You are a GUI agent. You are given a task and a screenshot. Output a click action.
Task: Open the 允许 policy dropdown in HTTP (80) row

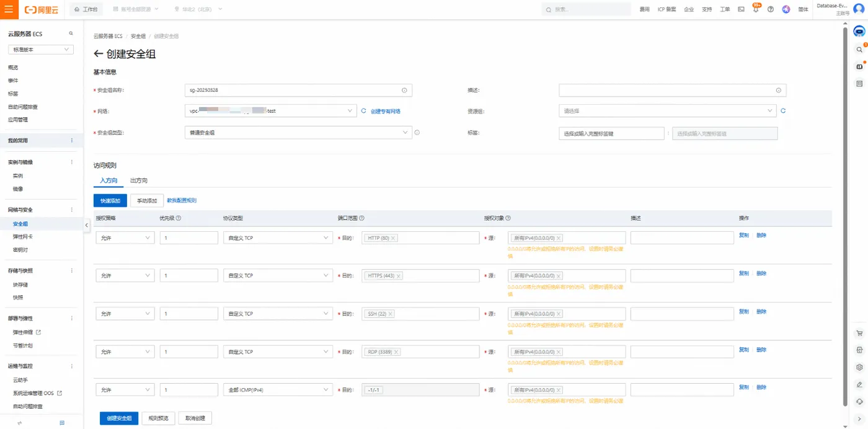point(125,238)
